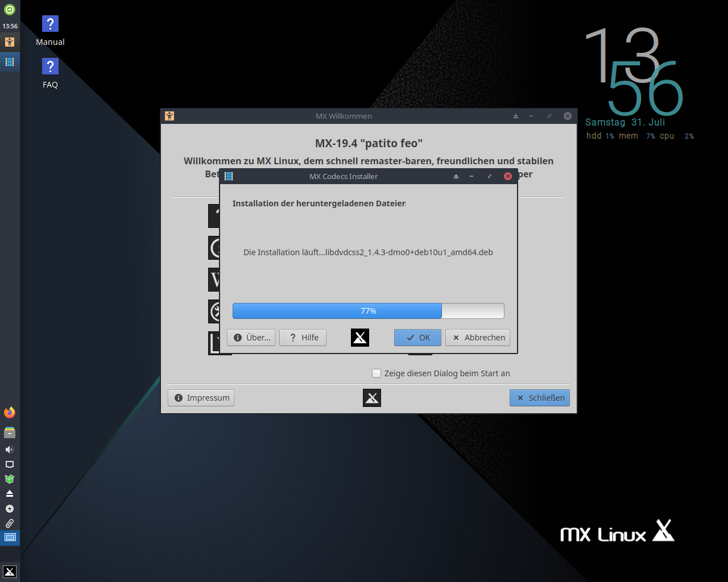Screen dimensions: 728x582
Task: Click the green logout icon in panel
Action: pos(10,10)
